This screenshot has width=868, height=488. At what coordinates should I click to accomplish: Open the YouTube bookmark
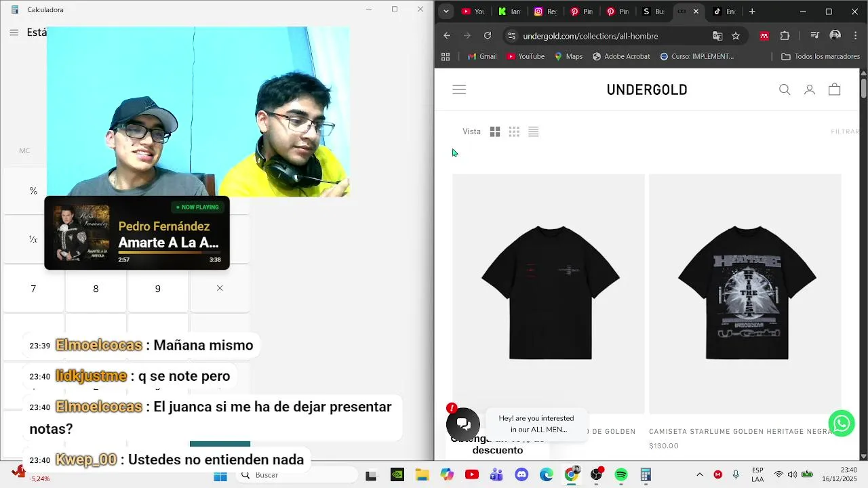526,56
